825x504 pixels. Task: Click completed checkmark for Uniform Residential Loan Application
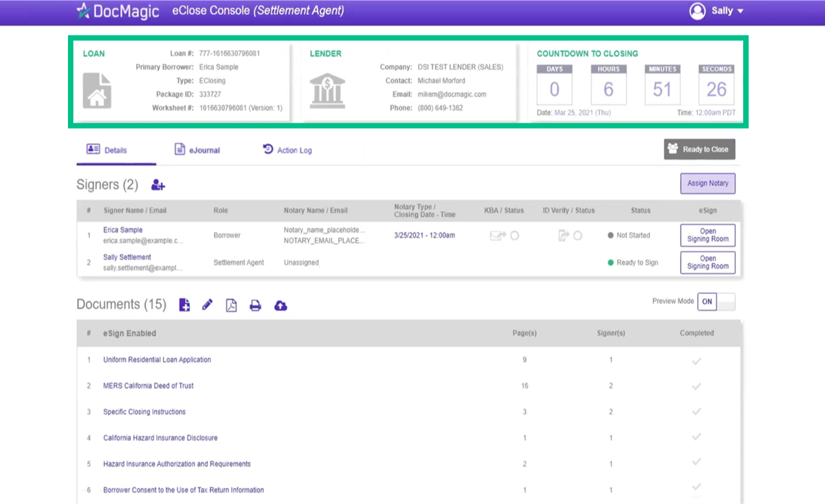(696, 361)
